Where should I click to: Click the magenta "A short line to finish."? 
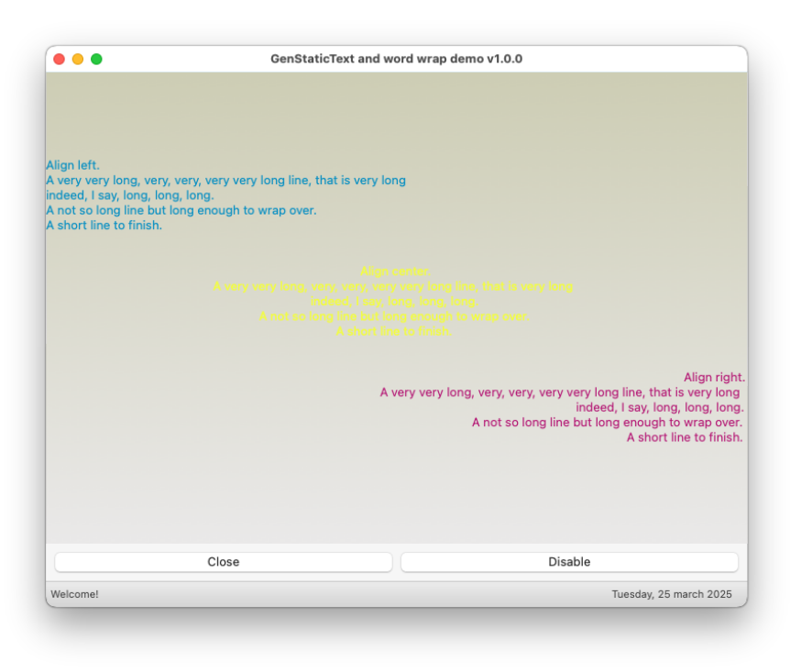[x=684, y=437]
